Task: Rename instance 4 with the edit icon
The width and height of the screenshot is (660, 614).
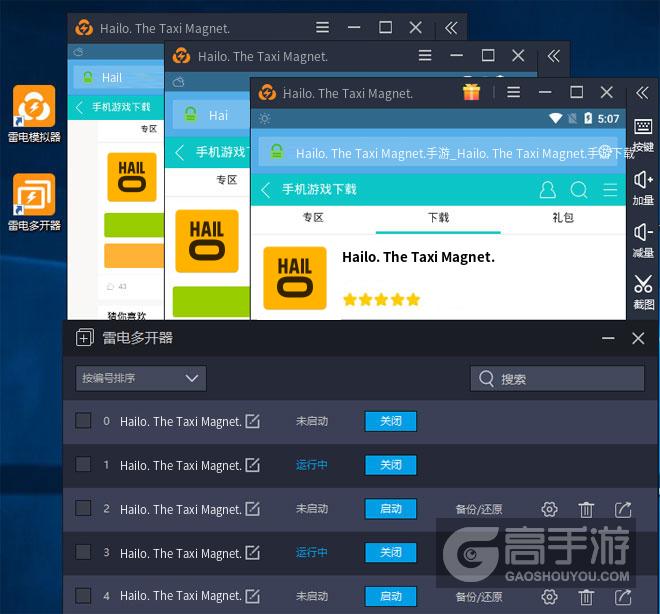Action: (253, 595)
